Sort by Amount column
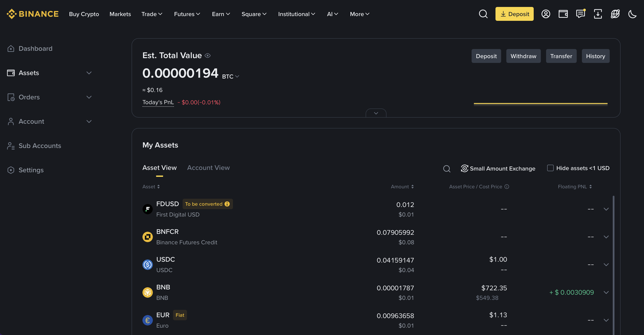The height and width of the screenshot is (335, 644). (402, 187)
